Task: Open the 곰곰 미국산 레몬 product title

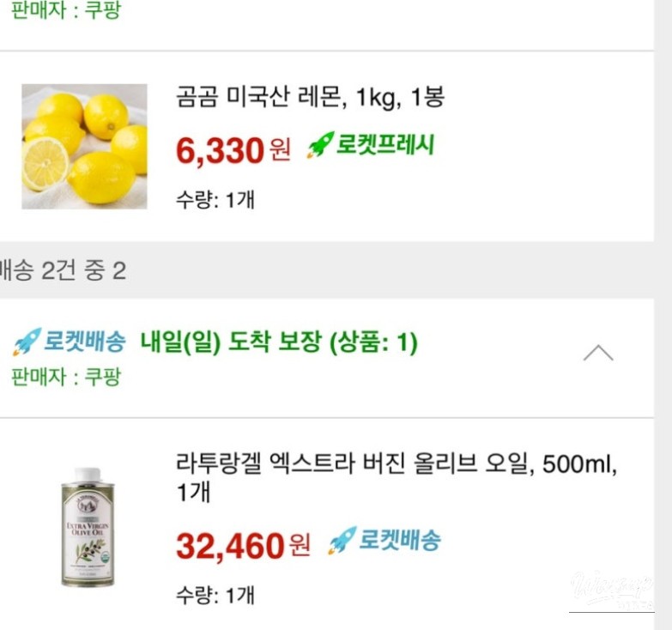Action: [x=310, y=96]
